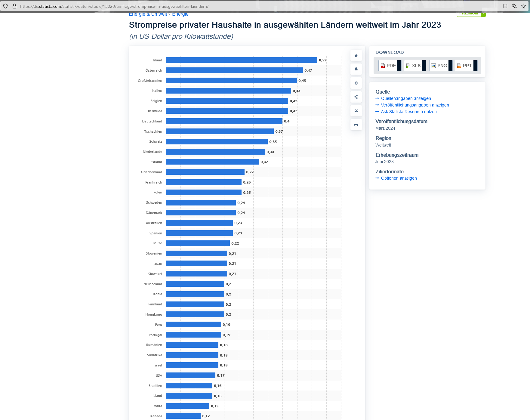Click the quotation citation icon
530x420 pixels.
click(x=356, y=111)
